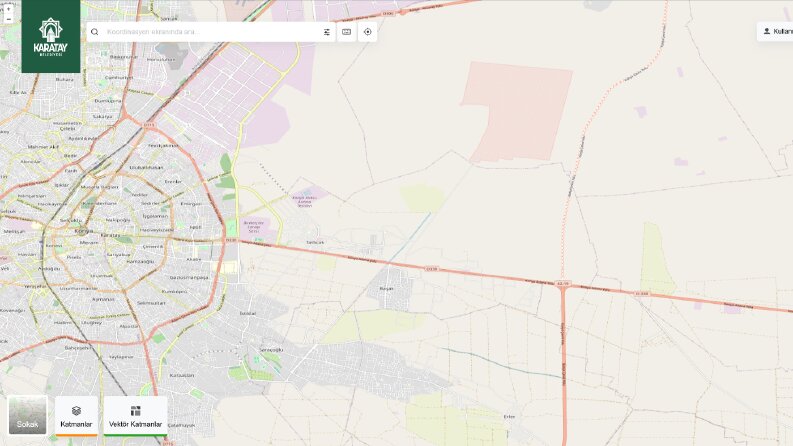This screenshot has height=446, width=793.
Task: Click the Selimsultan neighborhood label
Action: pos(151,303)
